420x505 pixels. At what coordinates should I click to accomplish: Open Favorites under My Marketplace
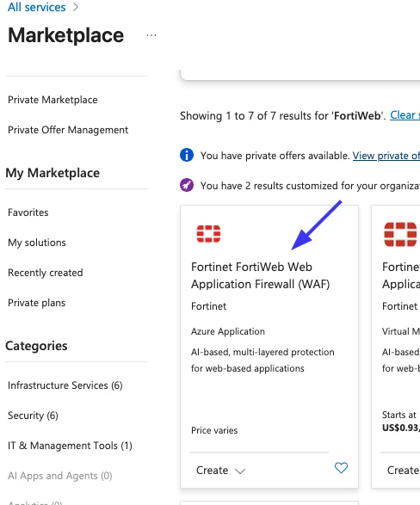(28, 212)
